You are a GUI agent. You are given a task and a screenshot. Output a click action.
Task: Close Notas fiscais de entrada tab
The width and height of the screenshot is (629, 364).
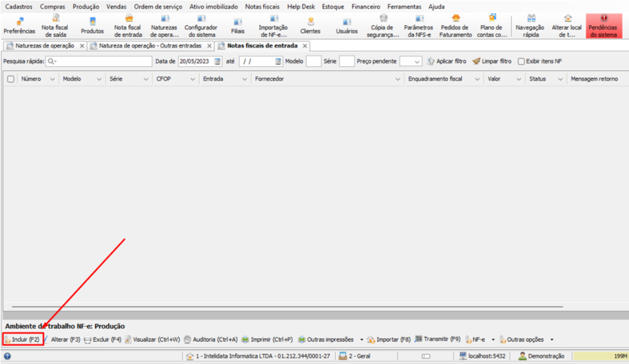tap(305, 46)
